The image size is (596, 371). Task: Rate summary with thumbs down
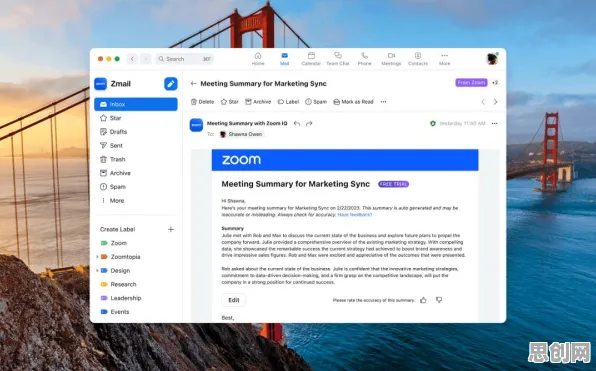[x=439, y=300]
